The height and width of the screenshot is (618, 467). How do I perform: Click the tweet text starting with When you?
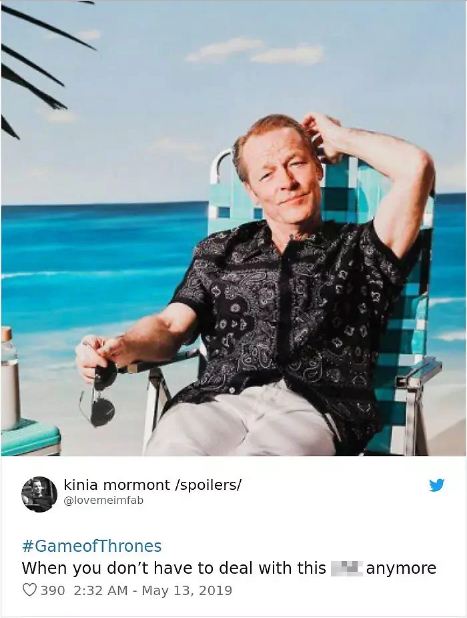click(x=229, y=568)
